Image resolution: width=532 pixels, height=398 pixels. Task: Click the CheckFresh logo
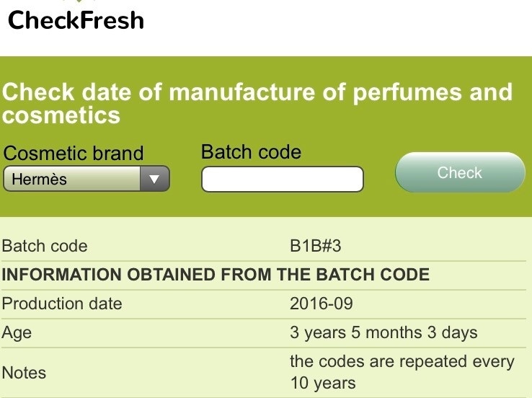click(x=76, y=19)
